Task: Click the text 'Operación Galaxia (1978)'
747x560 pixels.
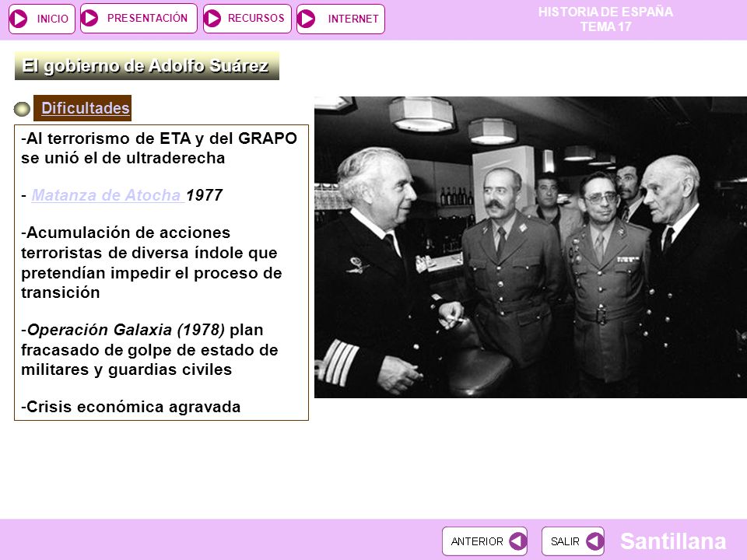Action: click(x=126, y=330)
